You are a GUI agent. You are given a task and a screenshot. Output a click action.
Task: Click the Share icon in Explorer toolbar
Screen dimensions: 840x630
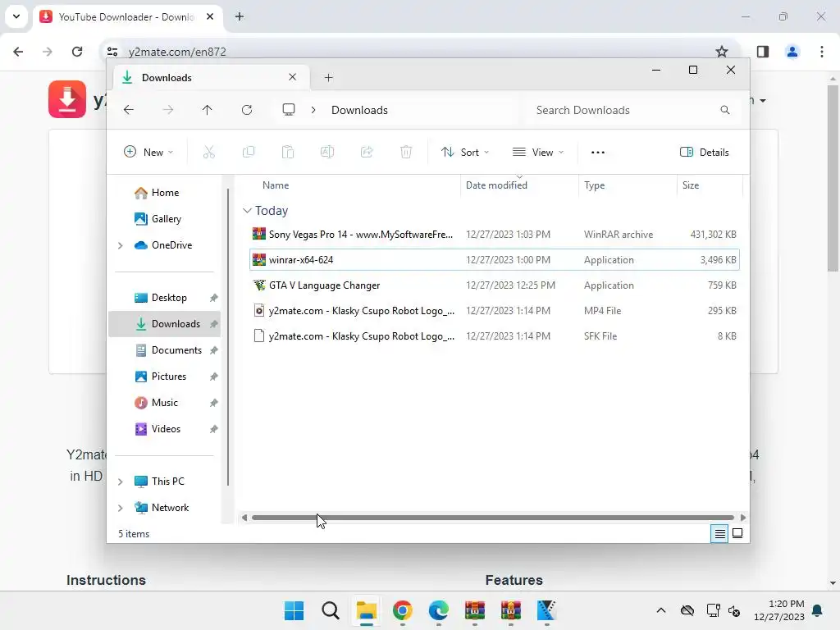(367, 152)
